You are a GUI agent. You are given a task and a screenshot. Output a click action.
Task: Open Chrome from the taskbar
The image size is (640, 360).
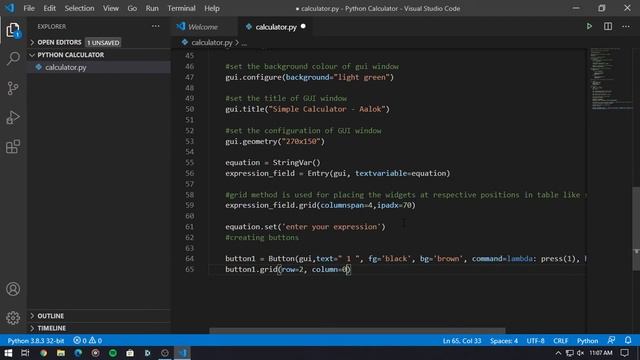point(43,353)
